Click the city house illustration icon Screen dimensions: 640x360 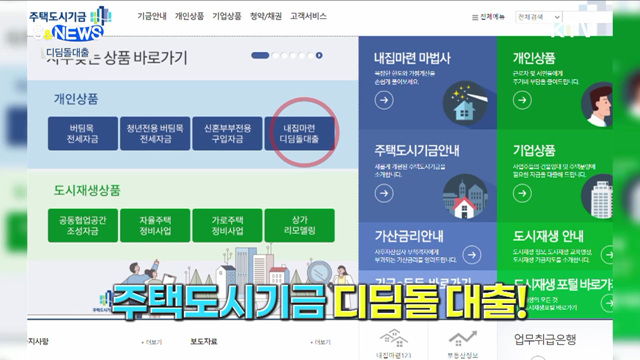click(x=465, y=196)
